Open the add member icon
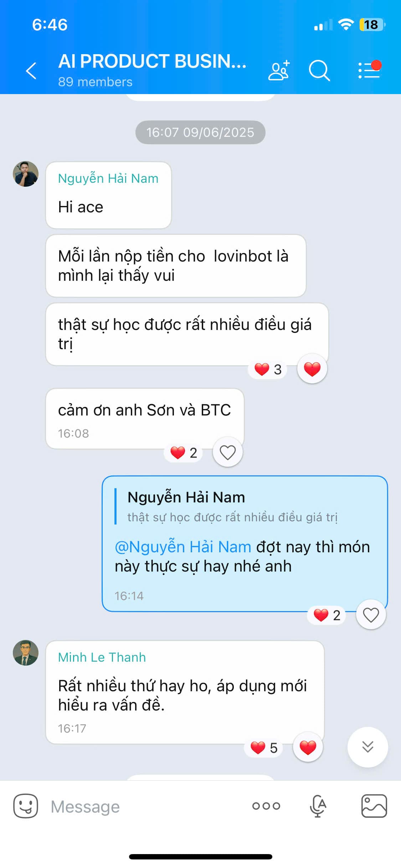 pyautogui.click(x=279, y=70)
